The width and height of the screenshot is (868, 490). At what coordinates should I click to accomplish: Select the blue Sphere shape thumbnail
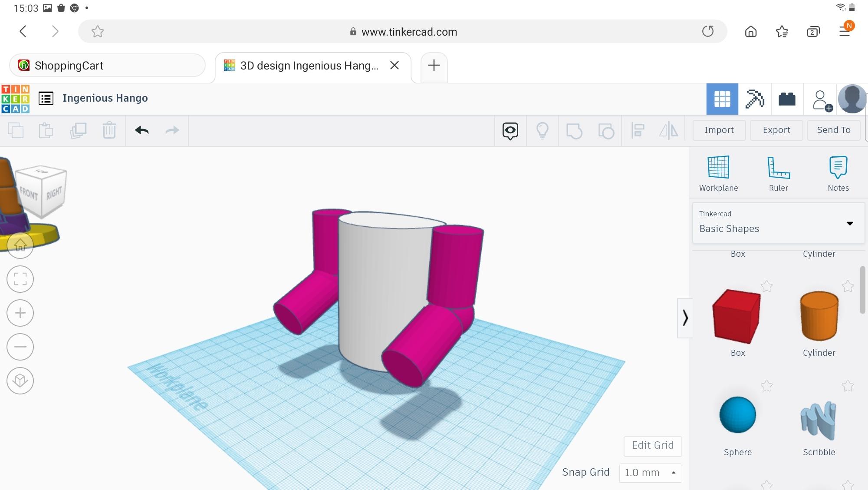click(737, 415)
